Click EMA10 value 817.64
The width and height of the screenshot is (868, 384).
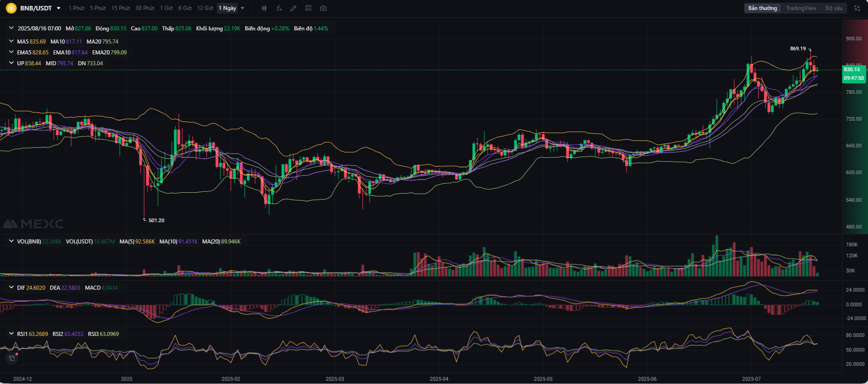click(79, 52)
